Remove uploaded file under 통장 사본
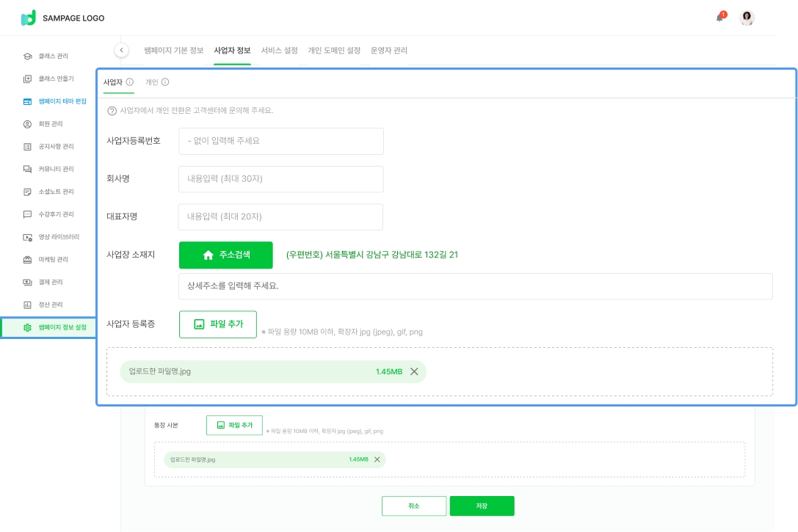 (377, 459)
